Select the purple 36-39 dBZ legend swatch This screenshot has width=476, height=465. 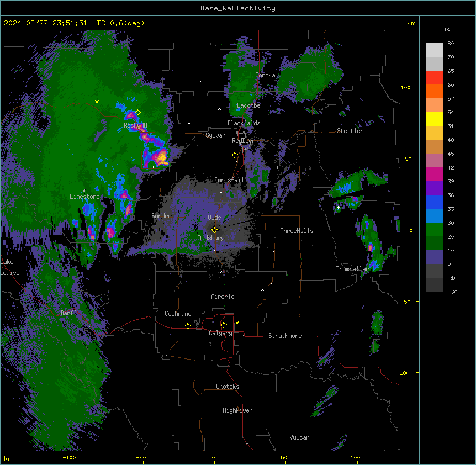pos(434,188)
